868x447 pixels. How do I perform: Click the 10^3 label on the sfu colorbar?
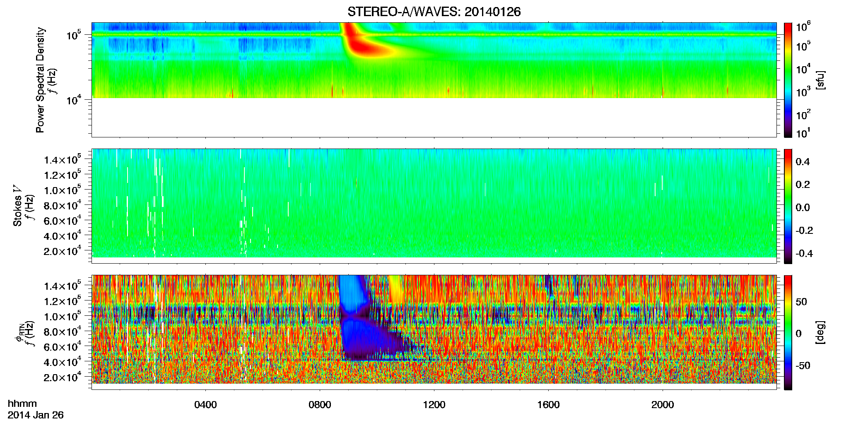click(803, 91)
